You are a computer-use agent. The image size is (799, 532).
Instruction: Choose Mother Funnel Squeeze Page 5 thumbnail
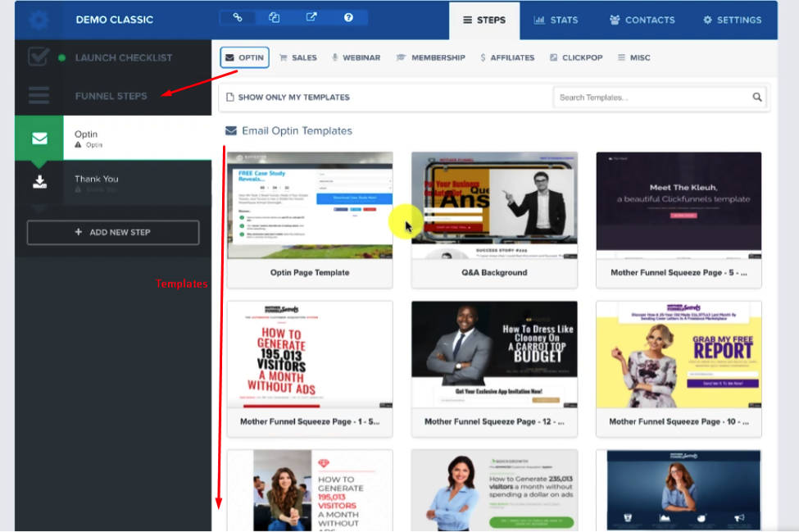679,206
